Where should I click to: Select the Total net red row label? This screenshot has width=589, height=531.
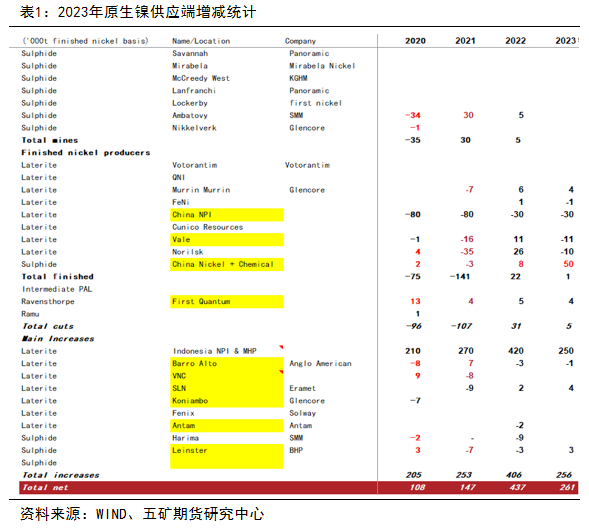45,487
